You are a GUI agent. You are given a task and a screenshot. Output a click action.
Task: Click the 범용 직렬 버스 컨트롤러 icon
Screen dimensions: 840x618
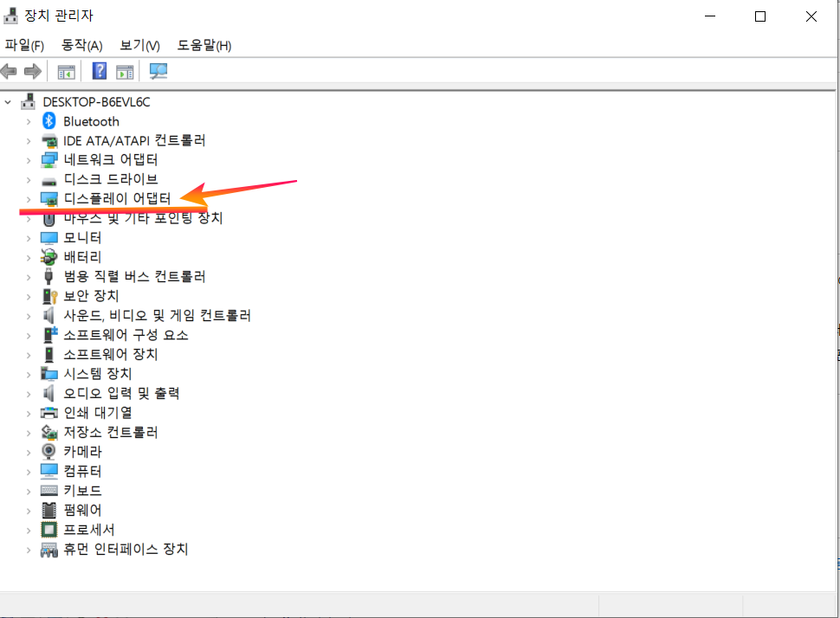pos(48,276)
